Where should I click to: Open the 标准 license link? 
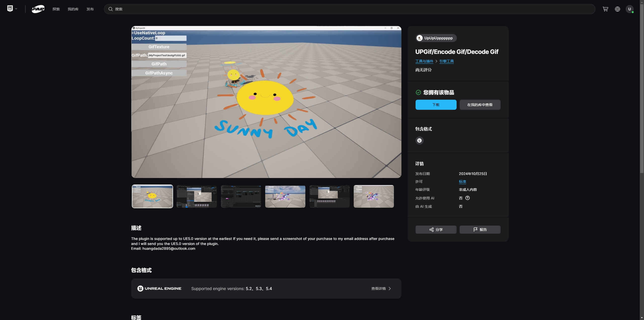pyautogui.click(x=462, y=182)
